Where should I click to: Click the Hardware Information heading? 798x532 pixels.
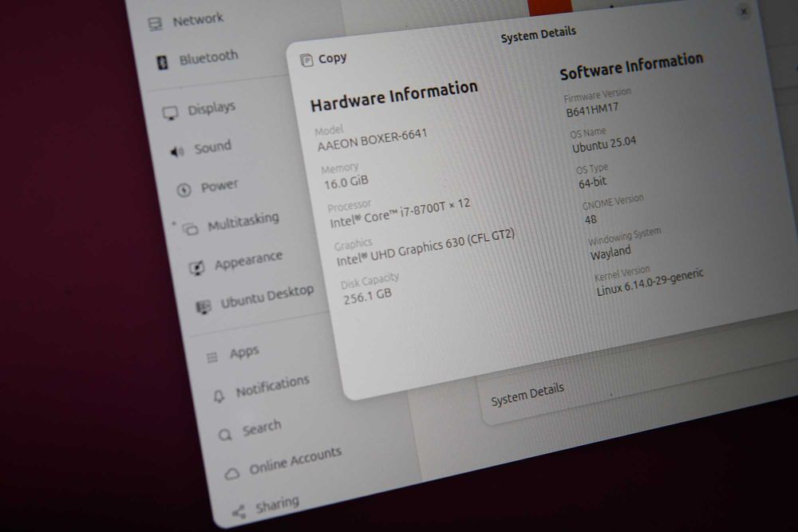coord(394,96)
